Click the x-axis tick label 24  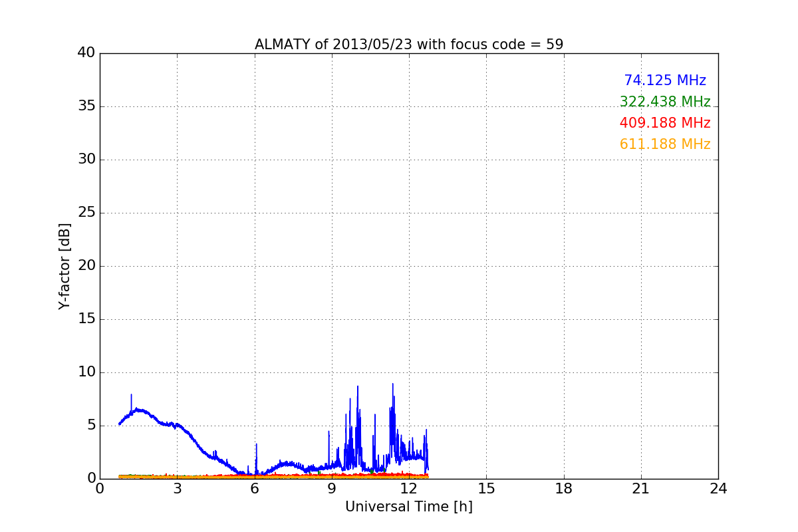[718, 489]
